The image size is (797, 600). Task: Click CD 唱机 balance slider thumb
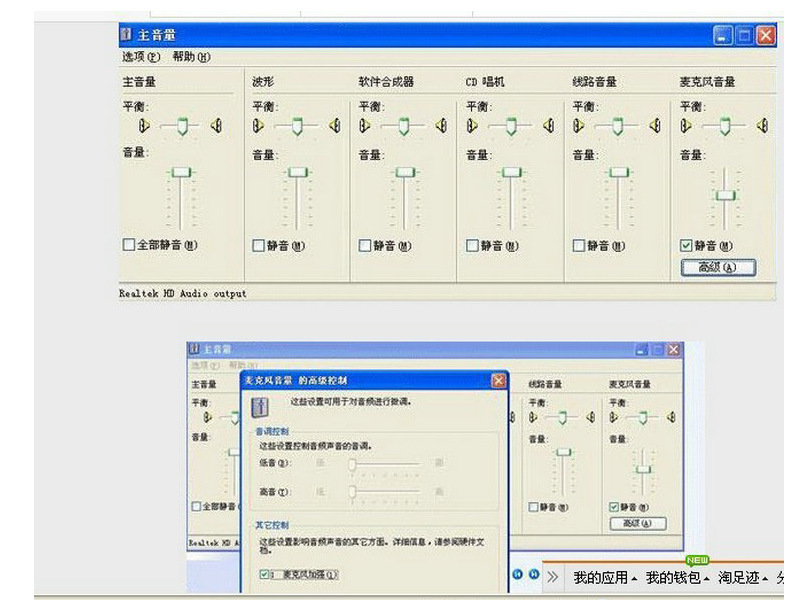click(511, 126)
